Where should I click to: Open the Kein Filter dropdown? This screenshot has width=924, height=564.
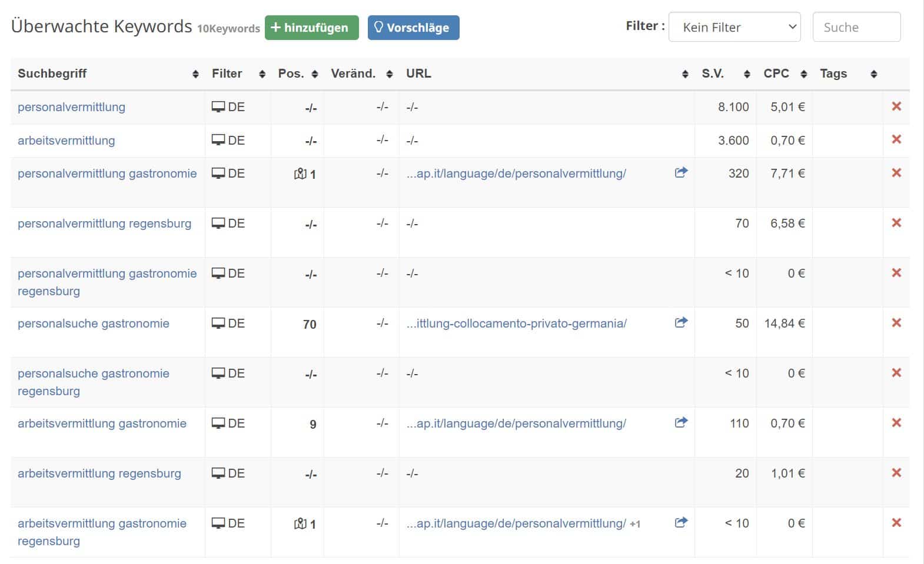point(734,27)
